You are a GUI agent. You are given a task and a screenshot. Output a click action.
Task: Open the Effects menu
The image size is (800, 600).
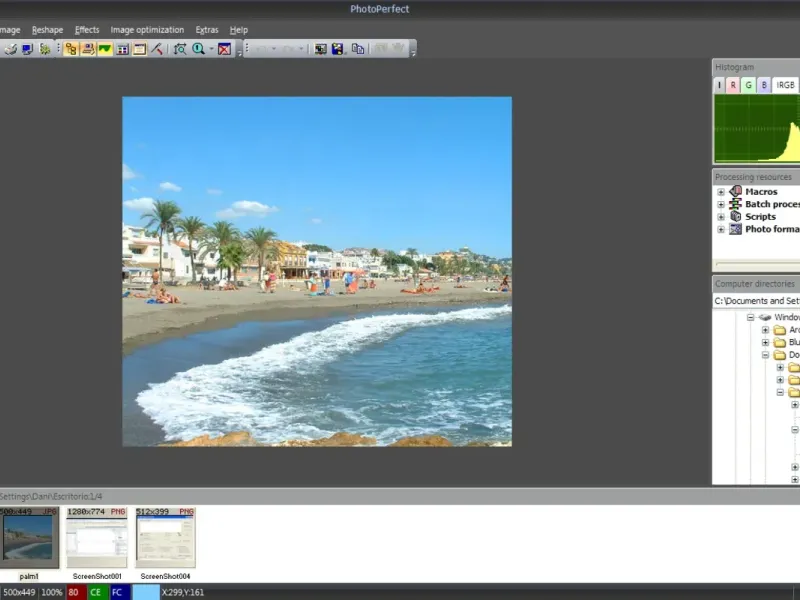(87, 30)
